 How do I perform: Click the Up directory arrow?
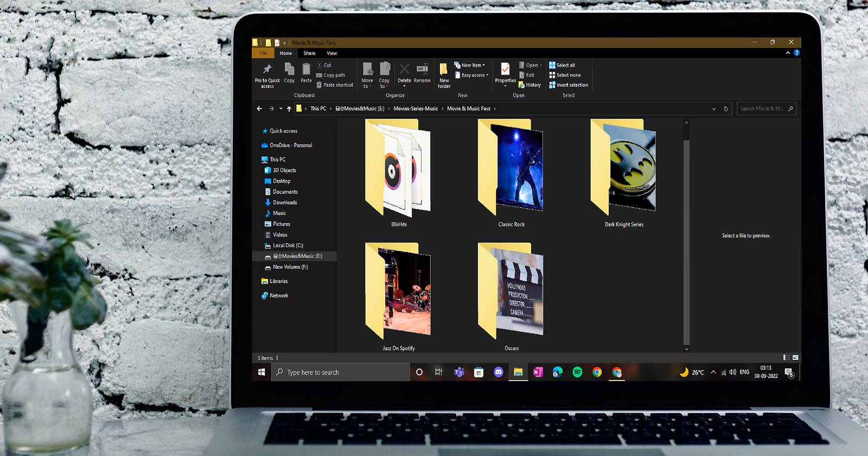pyautogui.click(x=289, y=109)
